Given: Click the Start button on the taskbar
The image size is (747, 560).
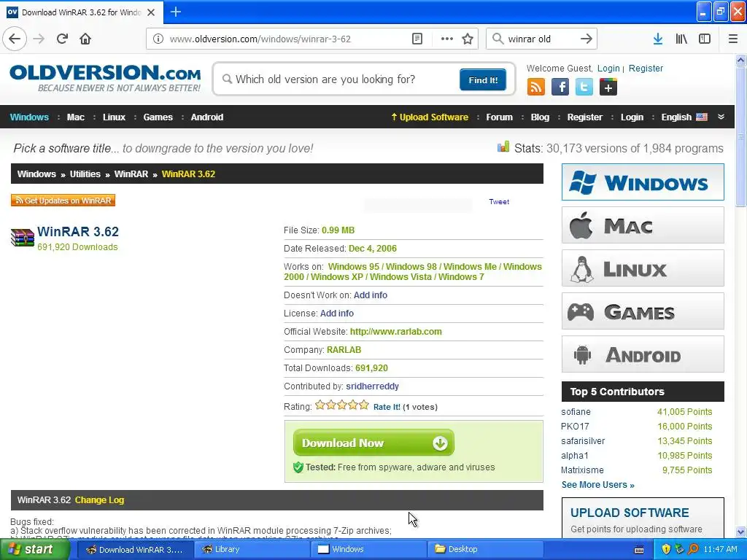Looking at the screenshot, I should coord(34,549).
